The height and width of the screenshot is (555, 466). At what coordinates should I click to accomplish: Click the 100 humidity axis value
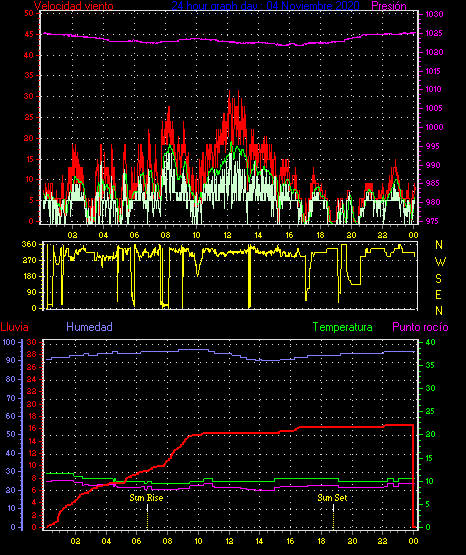(10, 342)
